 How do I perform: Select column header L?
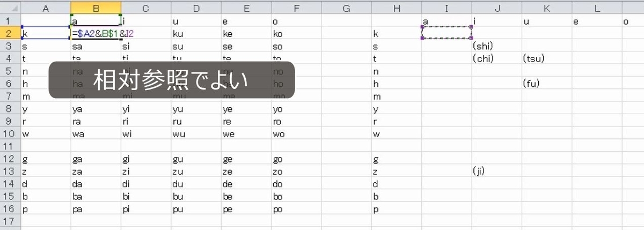[597, 8]
